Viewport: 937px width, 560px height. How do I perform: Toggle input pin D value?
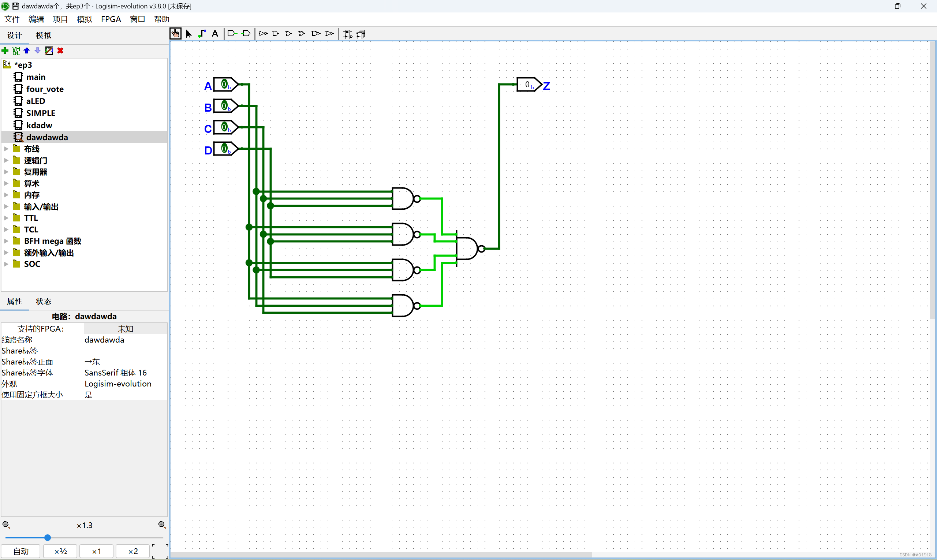tap(224, 149)
